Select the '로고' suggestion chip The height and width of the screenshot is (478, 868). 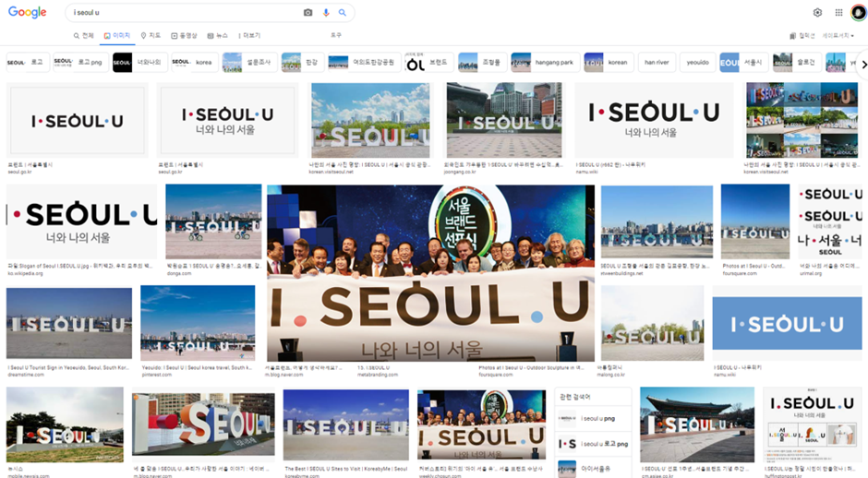click(x=28, y=63)
